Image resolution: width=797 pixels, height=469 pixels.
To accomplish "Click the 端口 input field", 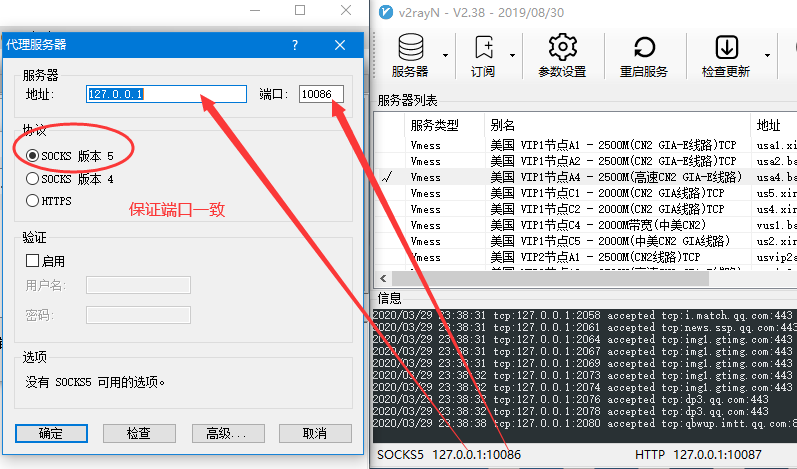I will (x=321, y=94).
